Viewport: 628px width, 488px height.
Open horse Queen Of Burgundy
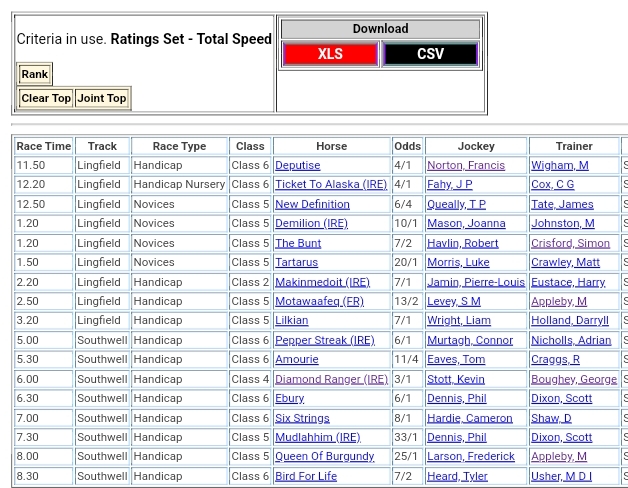click(x=323, y=457)
